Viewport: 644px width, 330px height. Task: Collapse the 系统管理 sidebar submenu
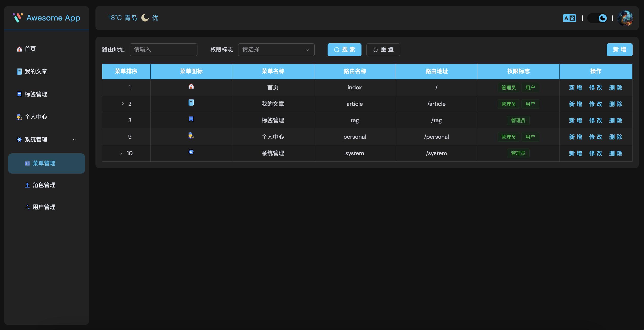pos(74,139)
